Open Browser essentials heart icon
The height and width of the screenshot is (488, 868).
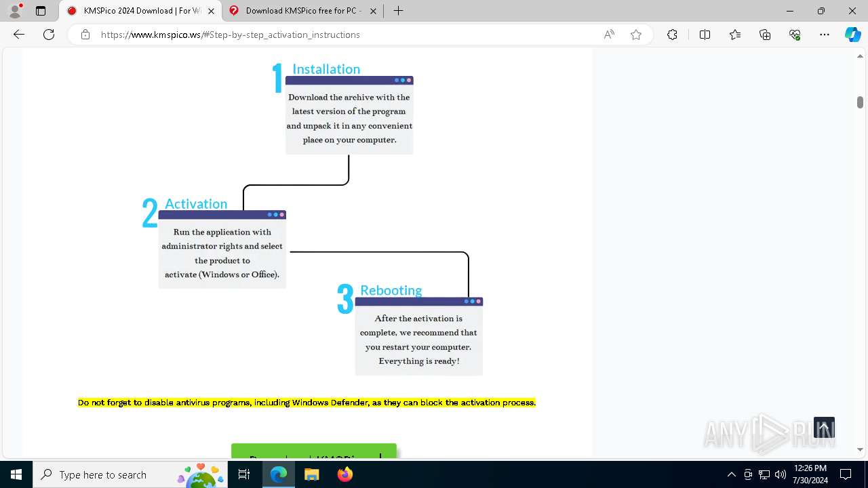pos(795,35)
